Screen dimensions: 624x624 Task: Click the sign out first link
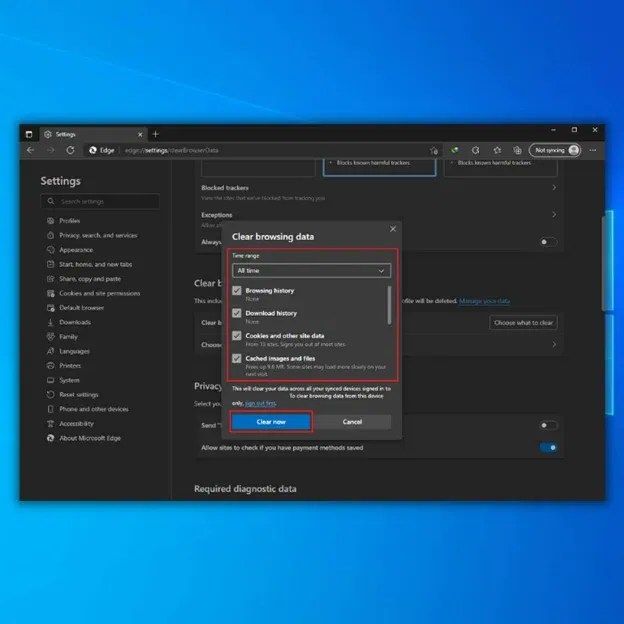[x=260, y=404]
